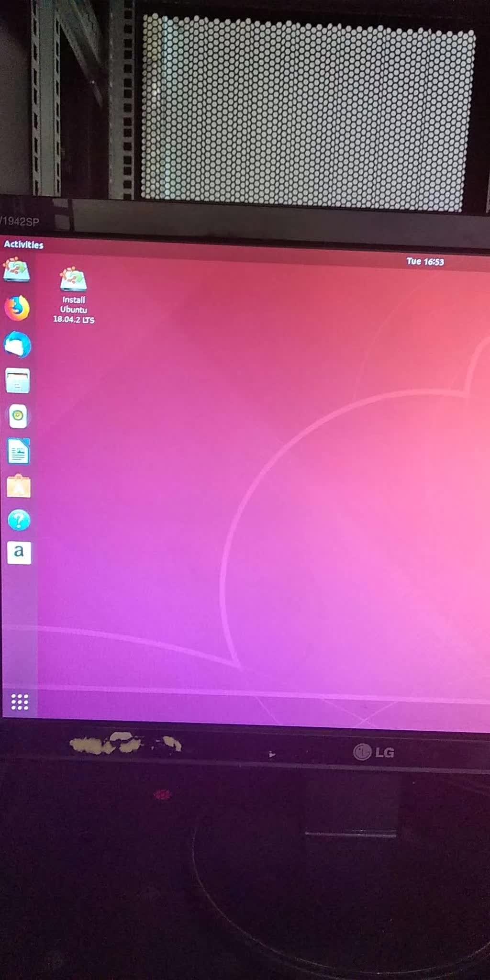This screenshot has height=980, width=490.
Task: Launch Ubuntu Software shopping bag icon
Action: pyautogui.click(x=19, y=486)
